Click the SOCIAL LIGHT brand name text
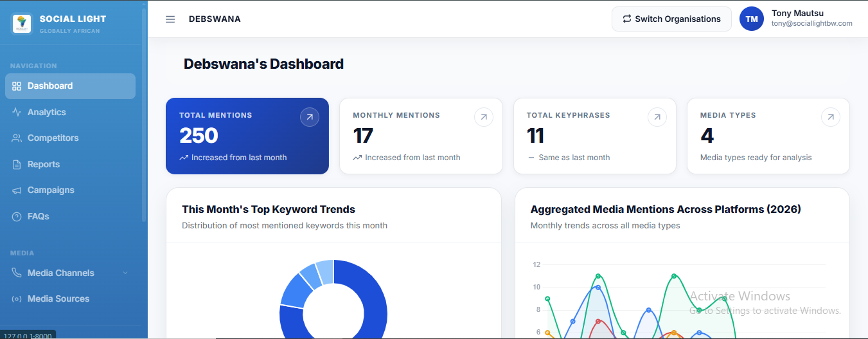The width and height of the screenshot is (868, 339). [x=73, y=19]
